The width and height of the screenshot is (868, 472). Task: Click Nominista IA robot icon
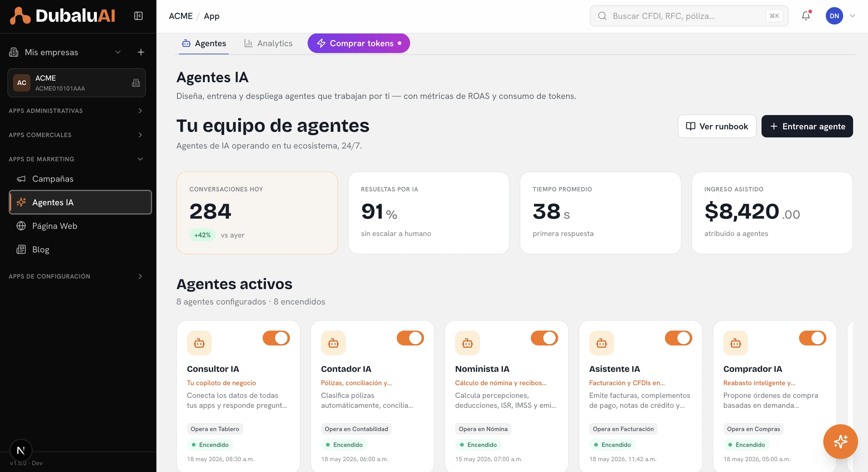coord(467,343)
